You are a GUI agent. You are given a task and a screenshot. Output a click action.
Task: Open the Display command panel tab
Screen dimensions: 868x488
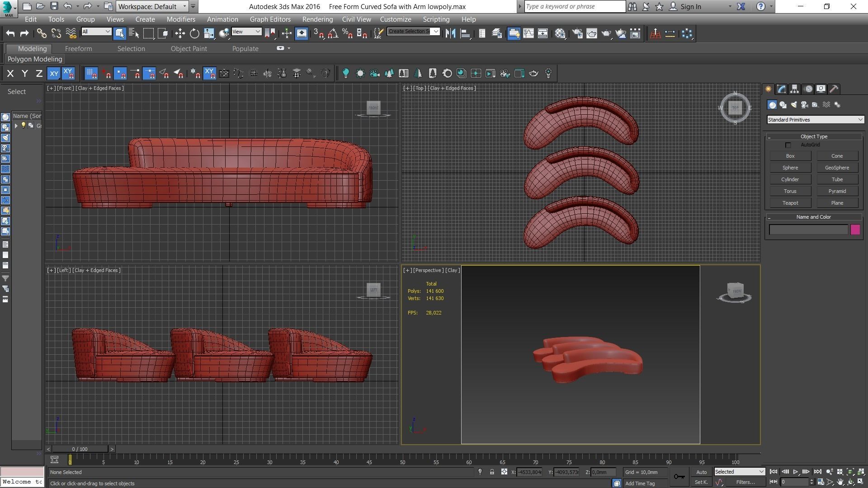pyautogui.click(x=821, y=89)
